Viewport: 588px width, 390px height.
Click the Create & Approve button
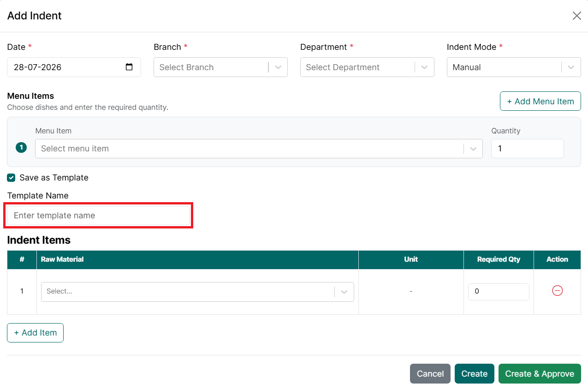(540, 374)
